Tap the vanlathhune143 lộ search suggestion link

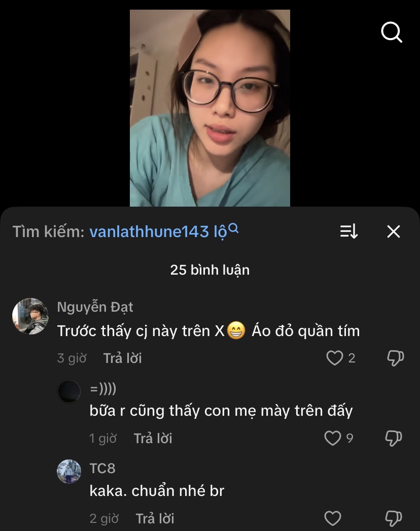click(157, 232)
